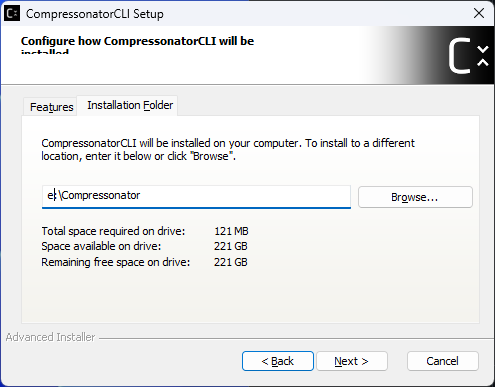495x387 pixels.
Task: Click the 'Total space required on drive' label
Action: click(x=113, y=231)
